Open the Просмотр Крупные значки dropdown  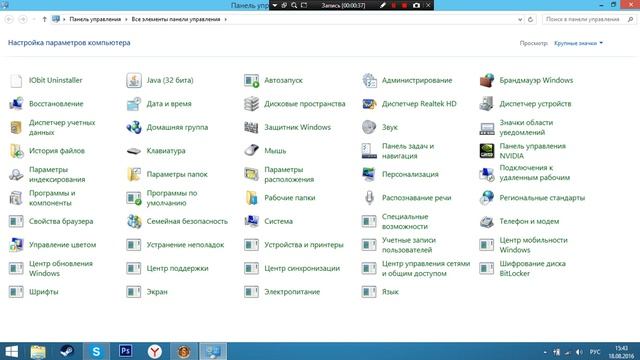click(578, 43)
